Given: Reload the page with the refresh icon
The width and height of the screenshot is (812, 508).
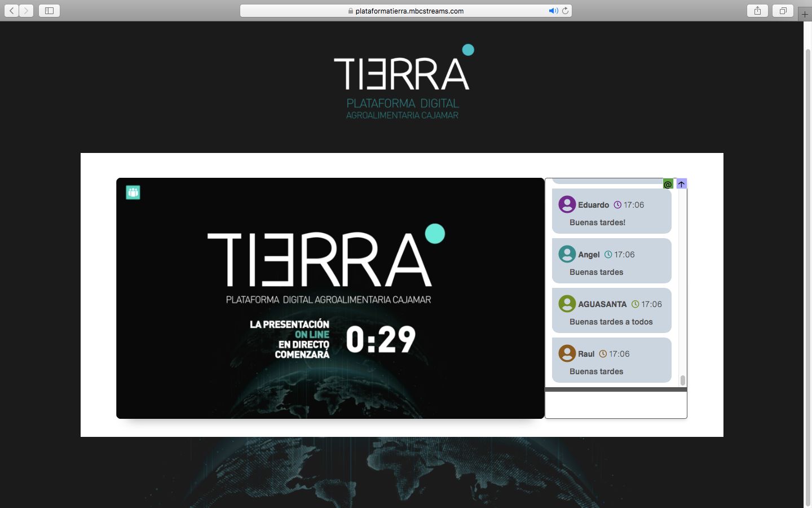Looking at the screenshot, I should pos(565,11).
